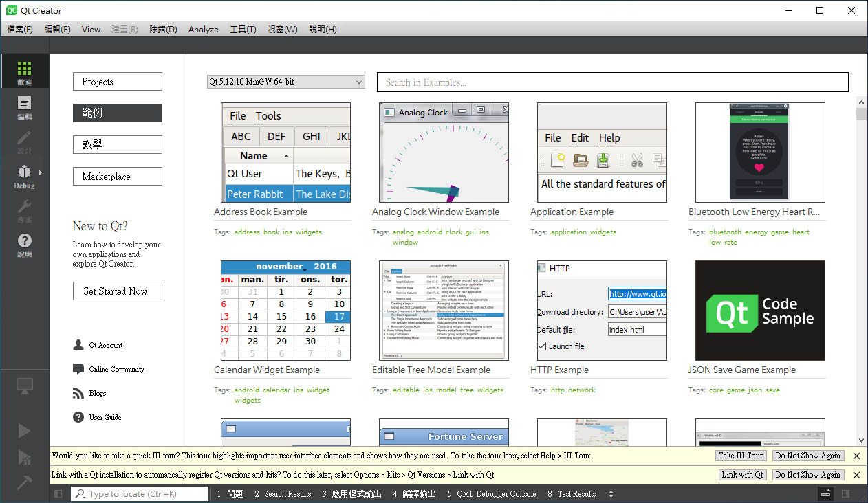Open the 4 編譯輸出 pane
Viewport: 868px width, 503px height.
[414, 494]
